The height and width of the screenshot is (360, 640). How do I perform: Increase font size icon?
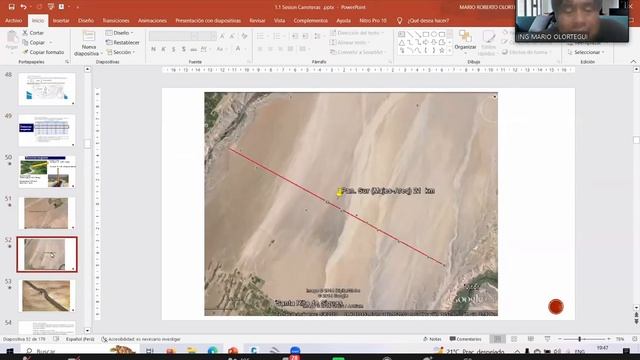[222, 36]
